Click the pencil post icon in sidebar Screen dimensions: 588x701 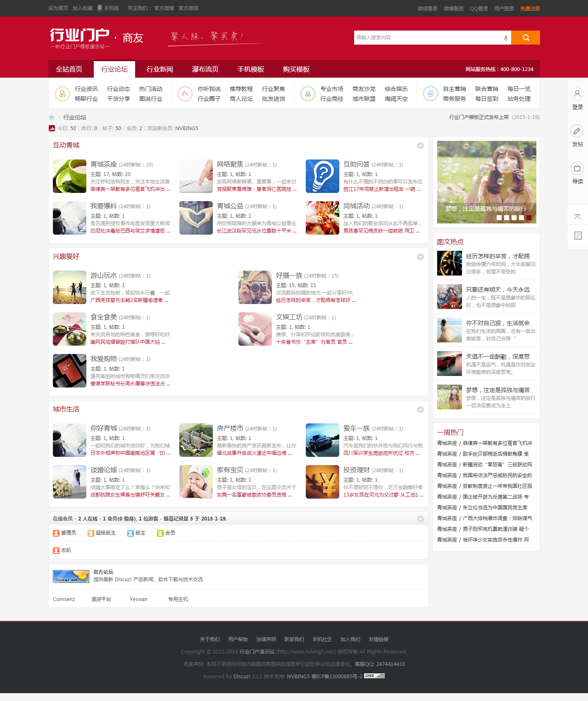click(x=577, y=131)
